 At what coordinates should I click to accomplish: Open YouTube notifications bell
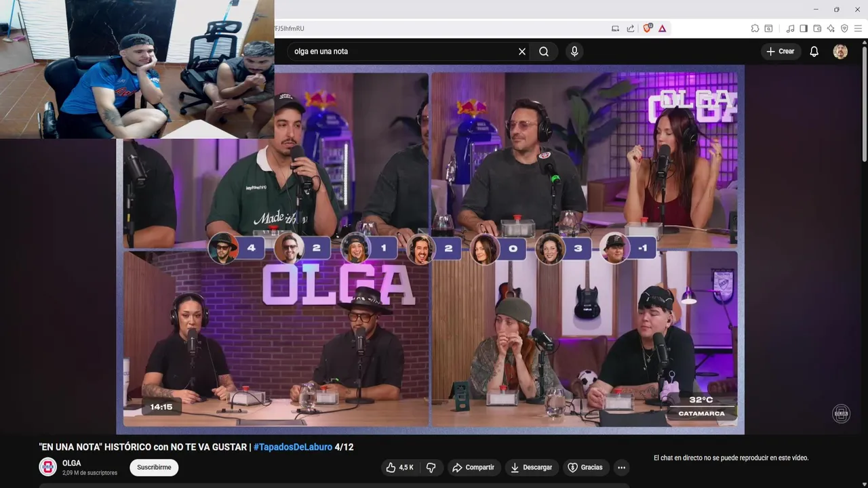tap(814, 52)
